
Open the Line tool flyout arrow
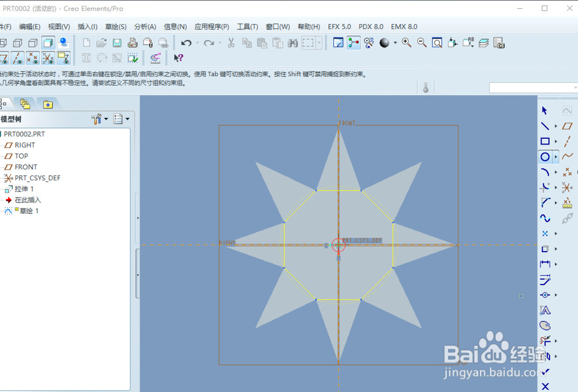point(556,126)
